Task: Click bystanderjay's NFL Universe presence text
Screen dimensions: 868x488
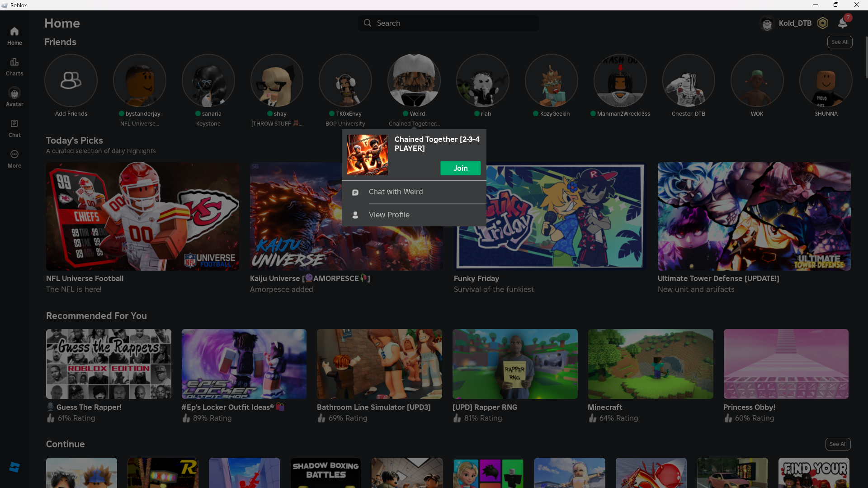Action: [140, 124]
